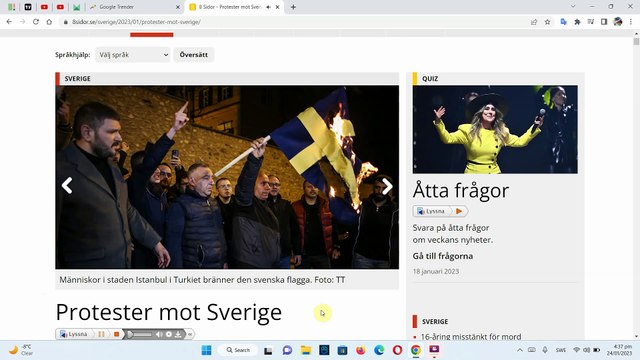Open the Åtta frågor headline

tap(461, 191)
